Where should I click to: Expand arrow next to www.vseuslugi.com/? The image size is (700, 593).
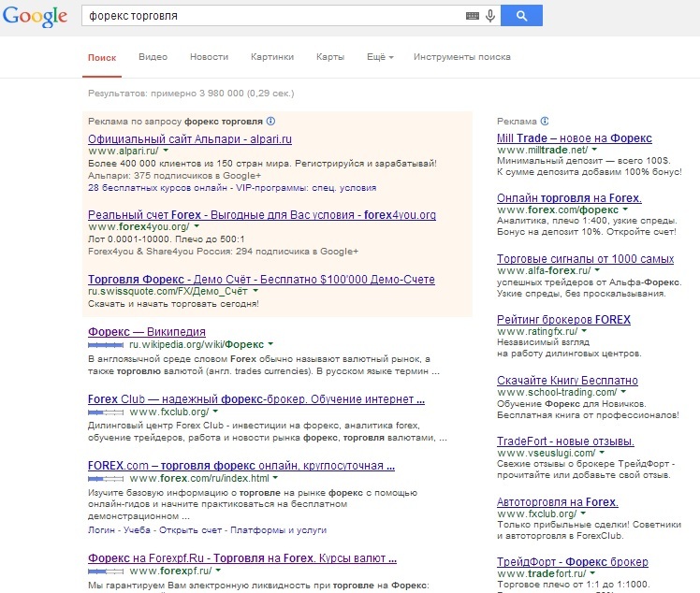click(x=603, y=453)
